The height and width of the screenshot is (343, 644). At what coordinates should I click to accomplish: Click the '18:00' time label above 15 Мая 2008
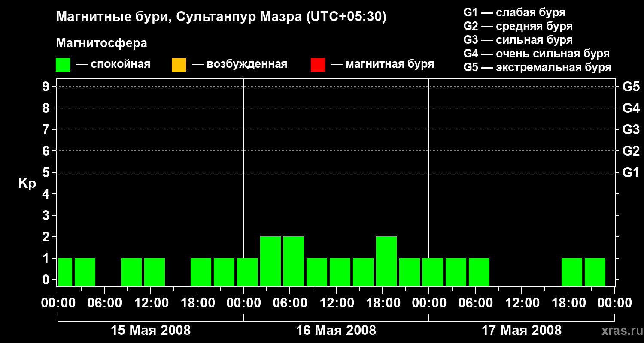click(197, 303)
